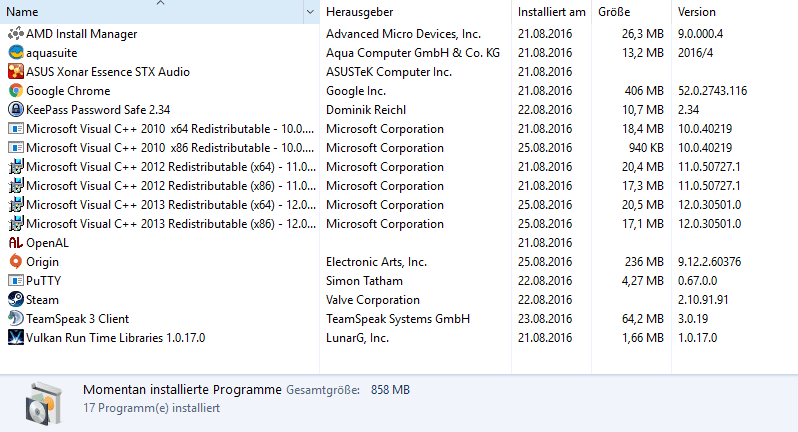This screenshot has width=798, height=432.
Task: Select Visual C++ 2010 x86 Redistributable name
Action: click(170, 148)
